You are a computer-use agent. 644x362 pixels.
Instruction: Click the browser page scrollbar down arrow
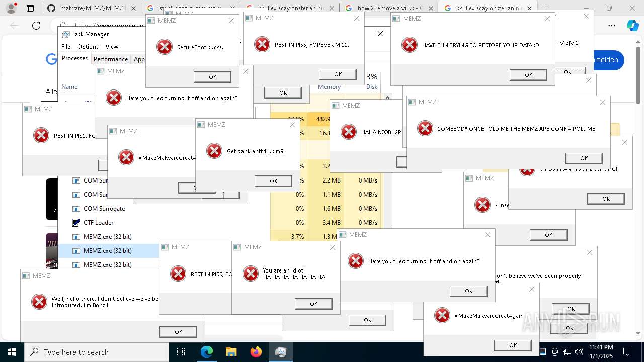pyautogui.click(x=638, y=333)
